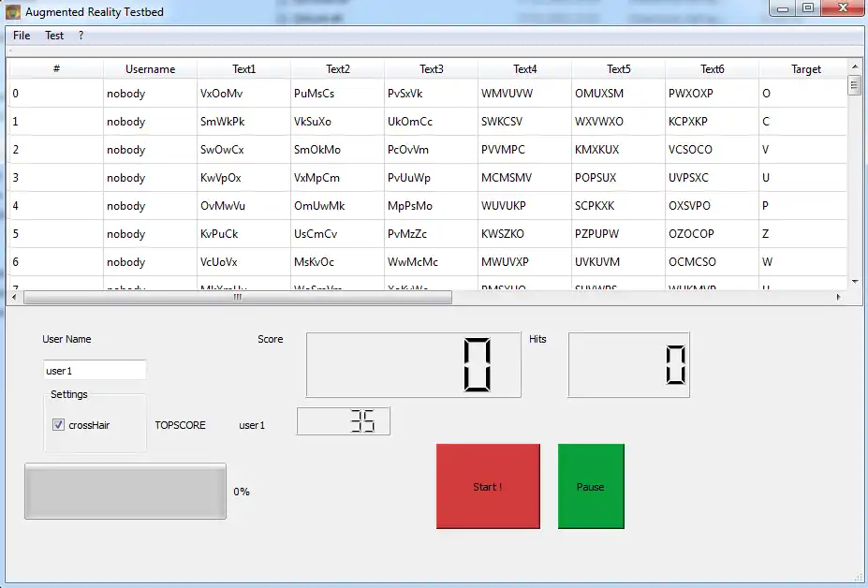
Task: Select cell SCPKXK in Text5 column
Action: (x=618, y=205)
